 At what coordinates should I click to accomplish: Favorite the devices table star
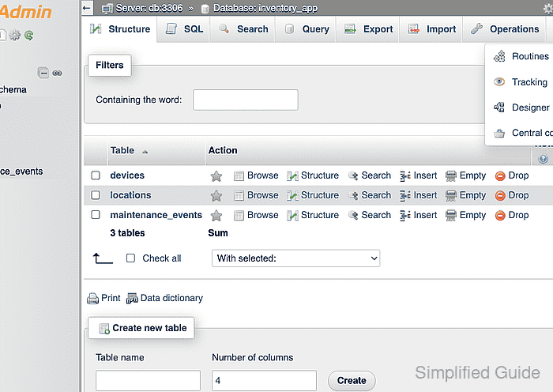216,175
